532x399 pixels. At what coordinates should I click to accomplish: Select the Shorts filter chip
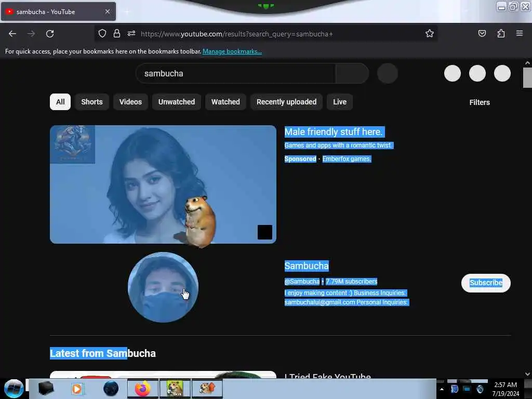pyautogui.click(x=92, y=102)
